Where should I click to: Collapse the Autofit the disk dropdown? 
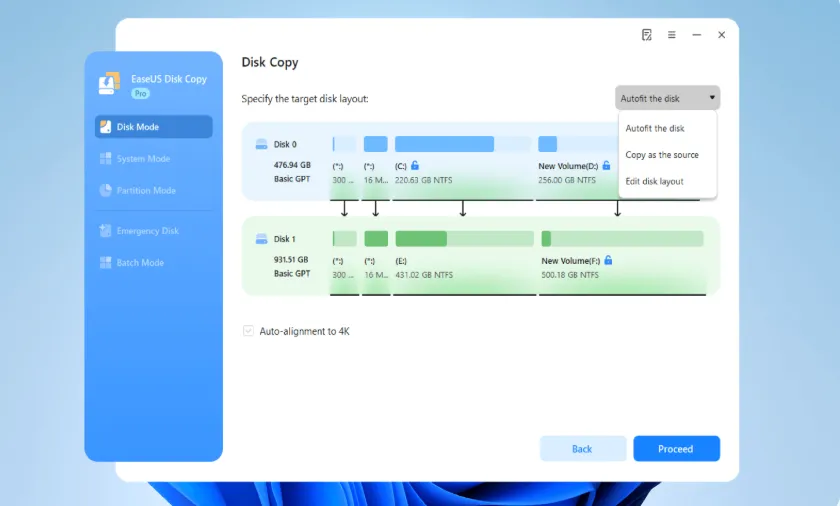[x=668, y=98]
